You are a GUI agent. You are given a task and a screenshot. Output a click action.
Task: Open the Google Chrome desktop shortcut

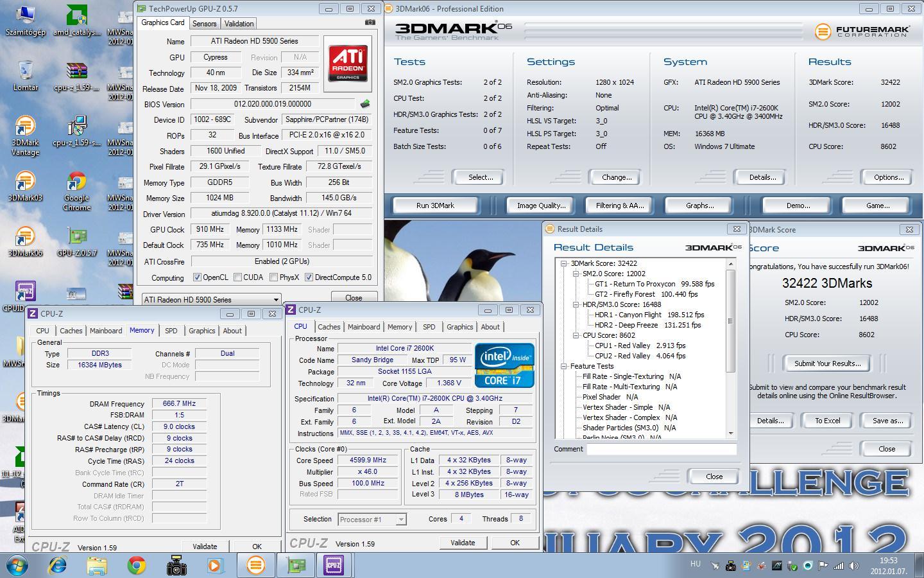click(x=77, y=191)
